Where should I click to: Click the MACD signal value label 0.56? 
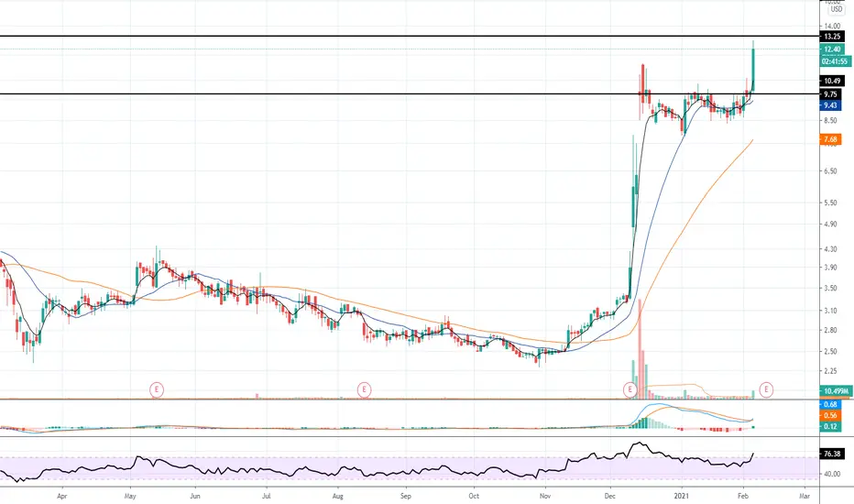[830, 415]
